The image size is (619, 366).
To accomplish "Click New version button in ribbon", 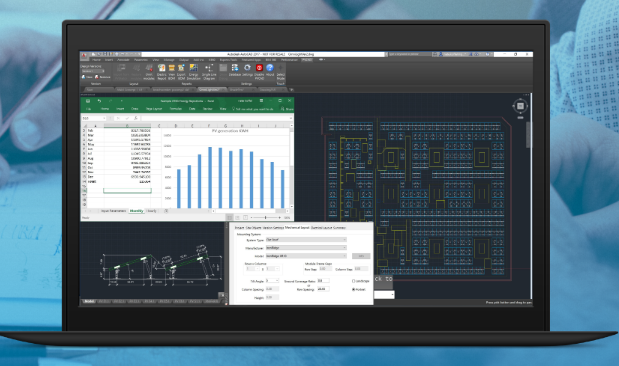I will [x=88, y=77].
